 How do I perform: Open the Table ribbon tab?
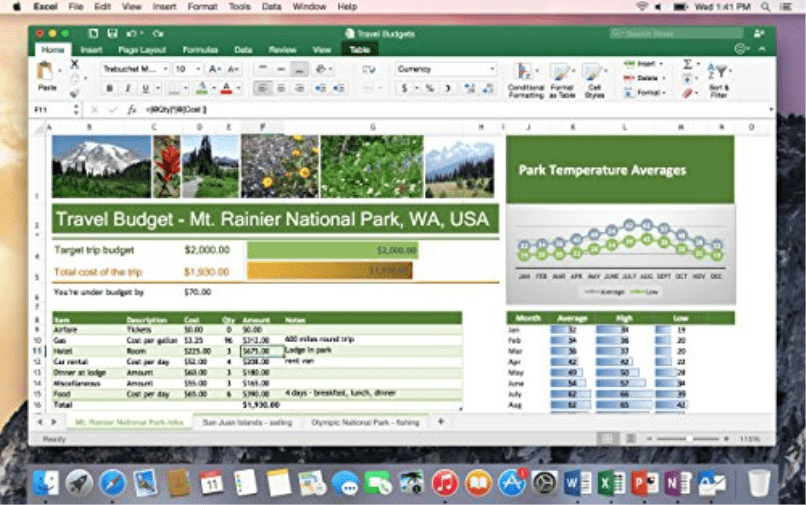360,49
